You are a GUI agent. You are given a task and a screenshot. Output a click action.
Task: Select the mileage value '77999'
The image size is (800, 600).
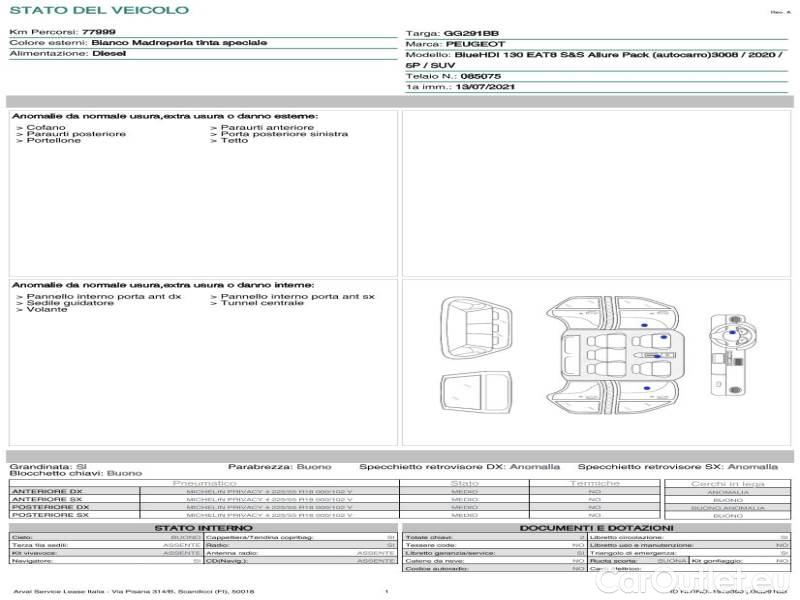[98, 32]
